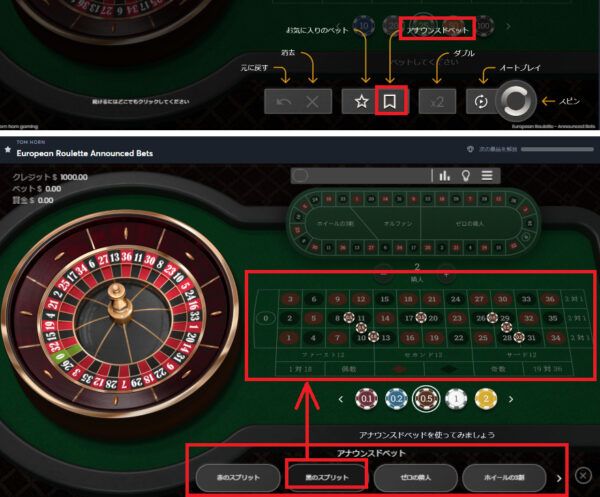Choose the 赤のスプリット bet button
The height and width of the screenshot is (497, 600).
pyautogui.click(x=238, y=477)
